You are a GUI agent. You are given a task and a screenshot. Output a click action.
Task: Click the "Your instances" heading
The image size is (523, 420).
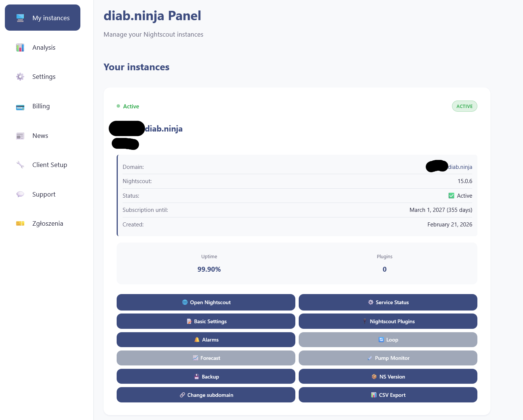coord(136,67)
